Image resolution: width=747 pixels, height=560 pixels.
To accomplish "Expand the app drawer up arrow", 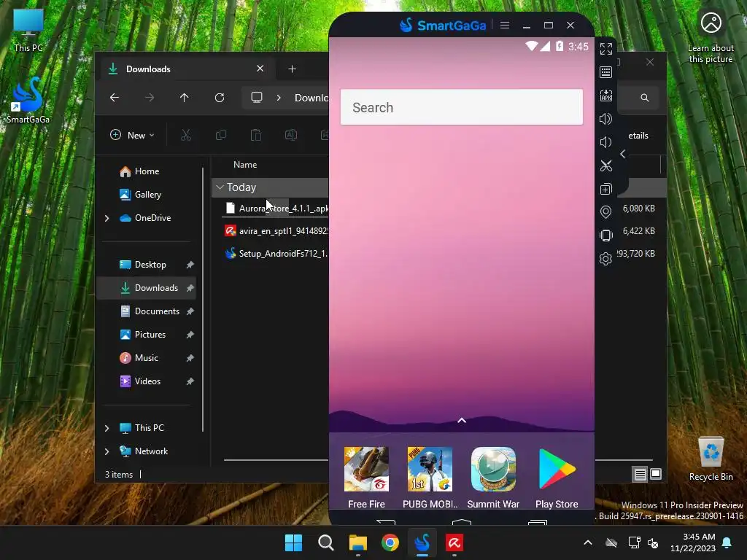I will pos(462,420).
